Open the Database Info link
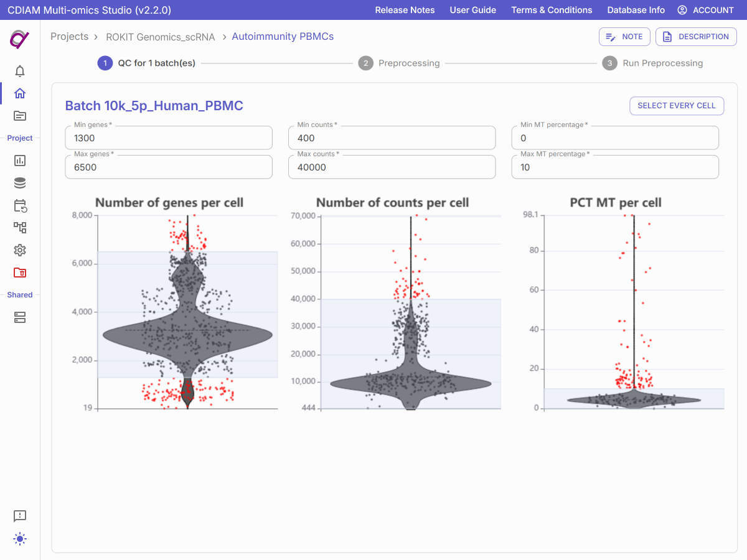 coord(636,10)
